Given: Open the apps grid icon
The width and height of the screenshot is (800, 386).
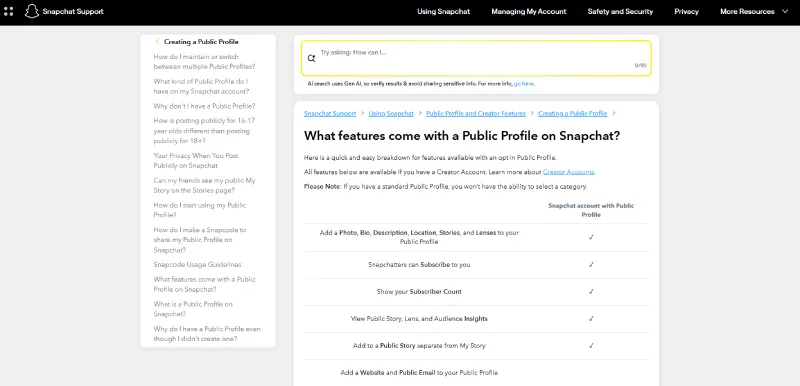Looking at the screenshot, I should click(8, 11).
